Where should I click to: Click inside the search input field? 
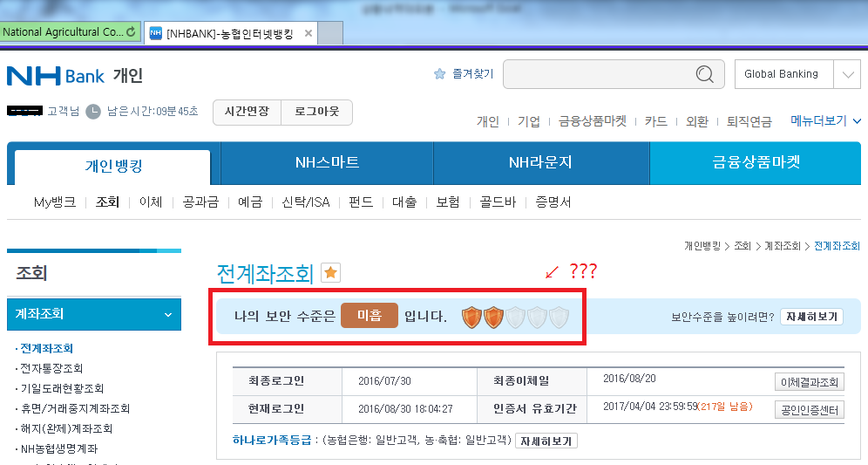coord(600,74)
